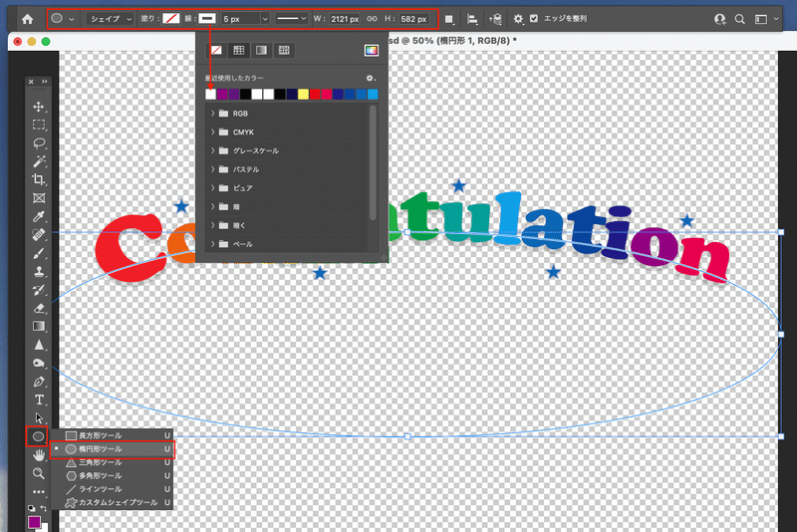Select the Brush tool
Screen dimensions: 797x532
pos(39,253)
